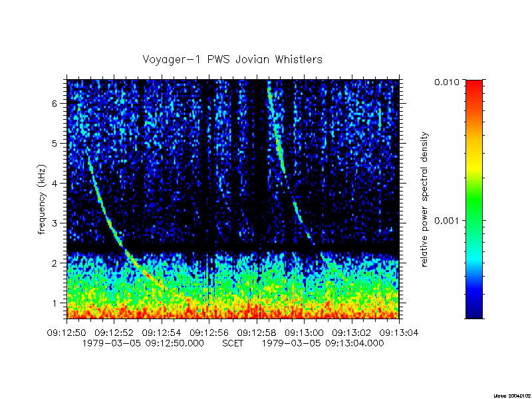Click the frequency tick label 3

tap(55, 223)
